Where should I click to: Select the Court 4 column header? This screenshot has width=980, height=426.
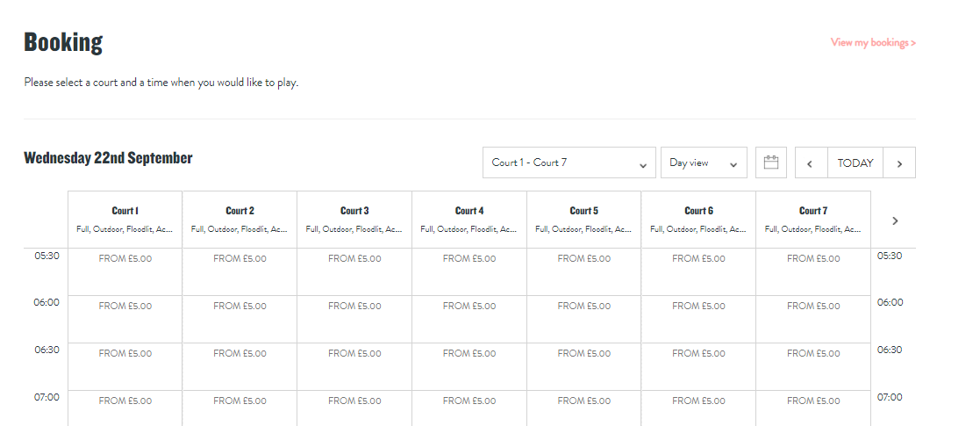[x=469, y=219]
